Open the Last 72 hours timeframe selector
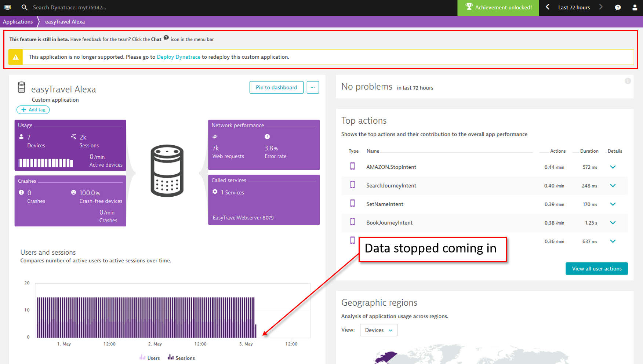The width and height of the screenshot is (643, 364). click(x=574, y=7)
